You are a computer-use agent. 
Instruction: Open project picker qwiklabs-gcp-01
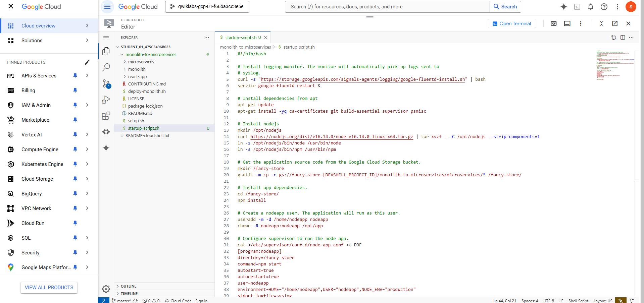coord(207,7)
